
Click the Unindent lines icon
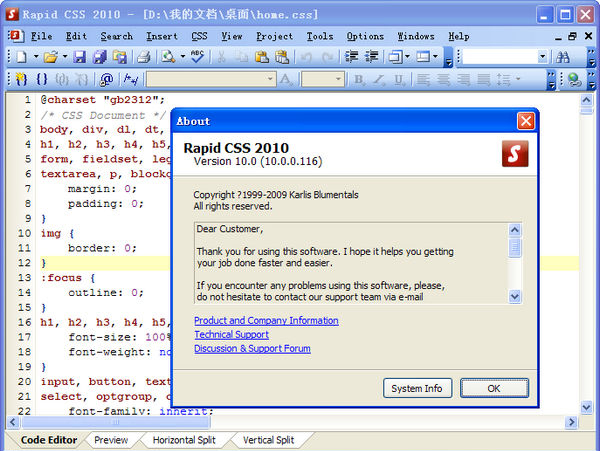tap(371, 57)
